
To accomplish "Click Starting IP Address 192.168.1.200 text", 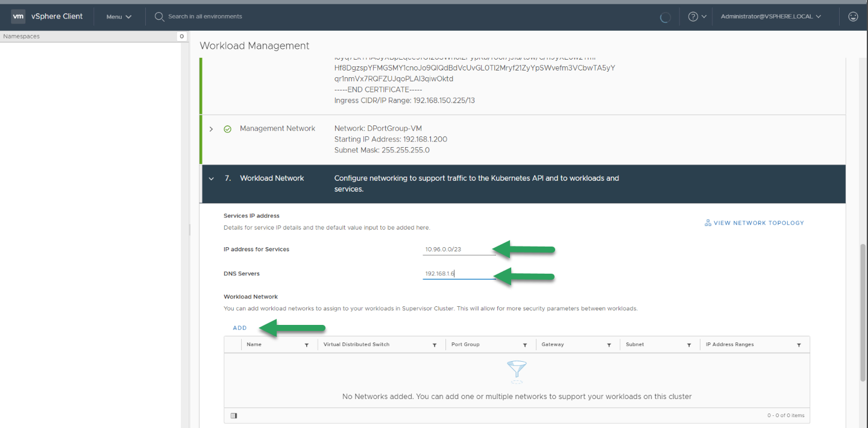I will tap(391, 139).
